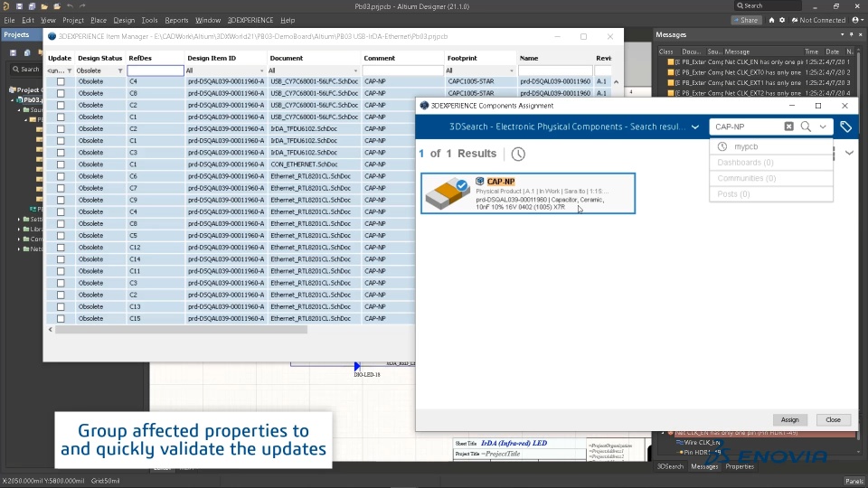Click the Projects panel Search box
The height and width of the screenshot is (488, 868).
pos(25,70)
